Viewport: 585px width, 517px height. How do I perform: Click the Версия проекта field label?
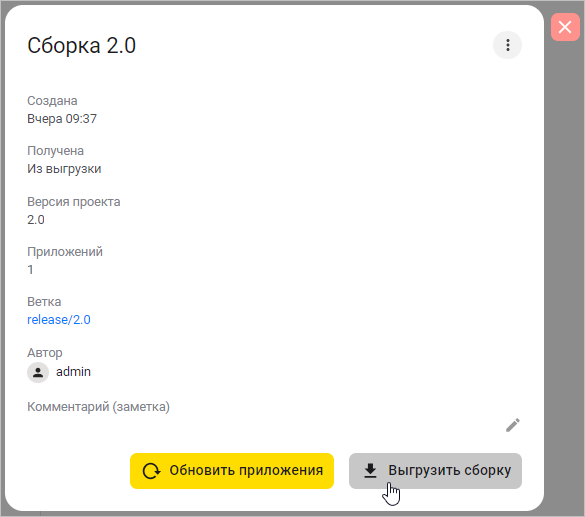(74, 202)
